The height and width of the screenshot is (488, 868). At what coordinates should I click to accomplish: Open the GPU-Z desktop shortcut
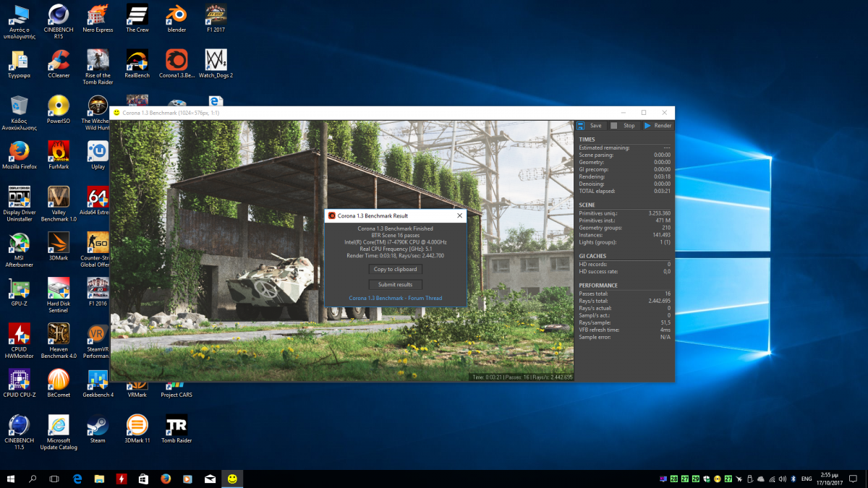coord(20,292)
